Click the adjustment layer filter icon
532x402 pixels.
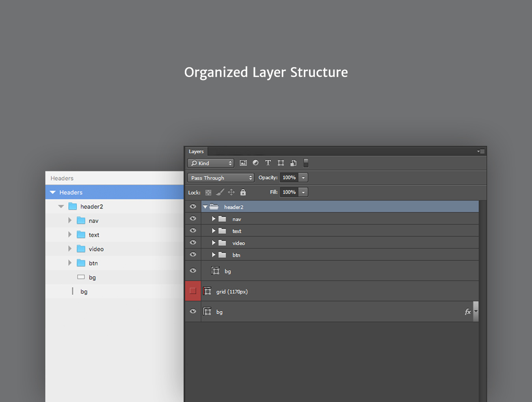click(255, 163)
